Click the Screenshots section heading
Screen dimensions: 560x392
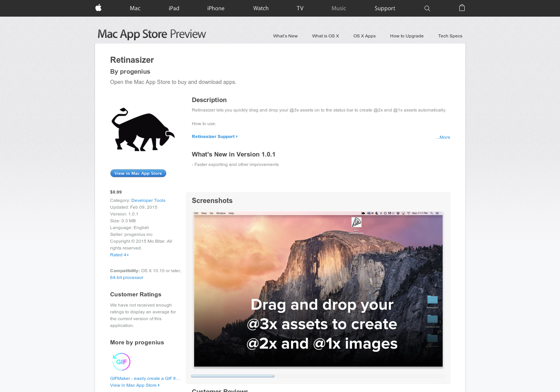pyautogui.click(x=212, y=201)
